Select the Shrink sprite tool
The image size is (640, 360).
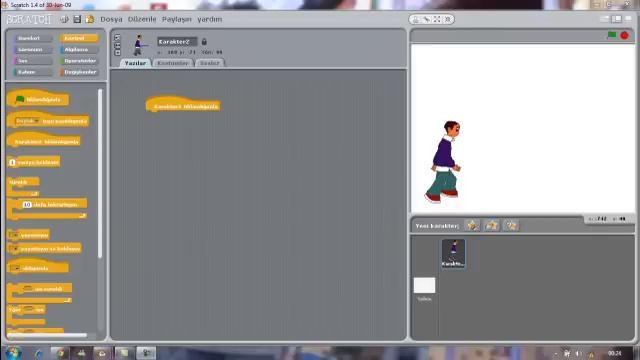pyautogui.click(x=447, y=19)
